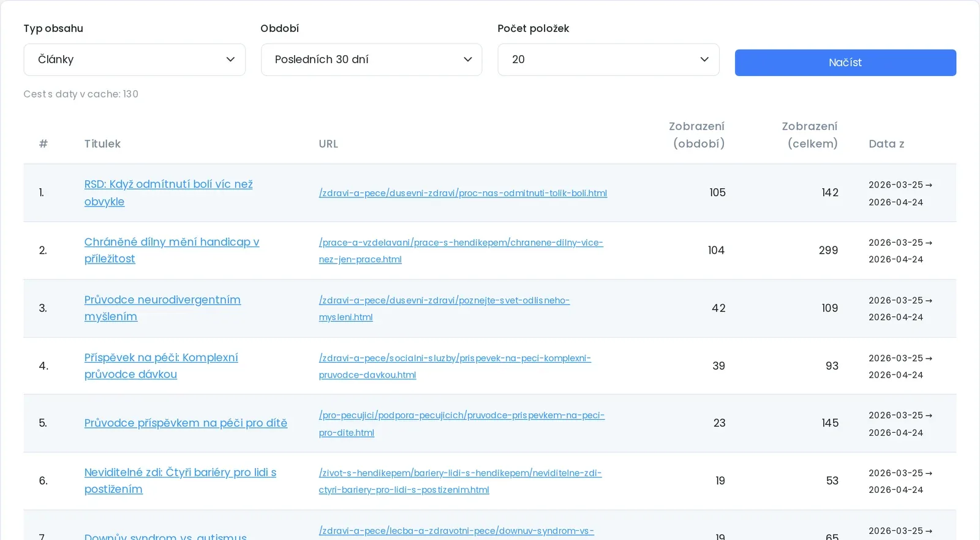
Task: Select total views value 299 in row 2
Action: [x=828, y=250]
